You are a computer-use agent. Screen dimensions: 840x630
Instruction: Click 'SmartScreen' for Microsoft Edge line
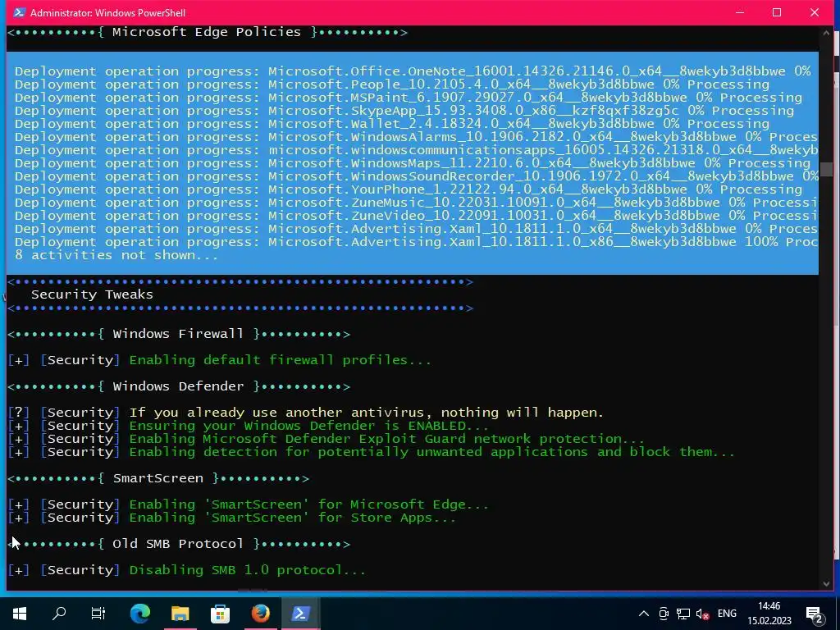pyautogui.click(x=249, y=504)
